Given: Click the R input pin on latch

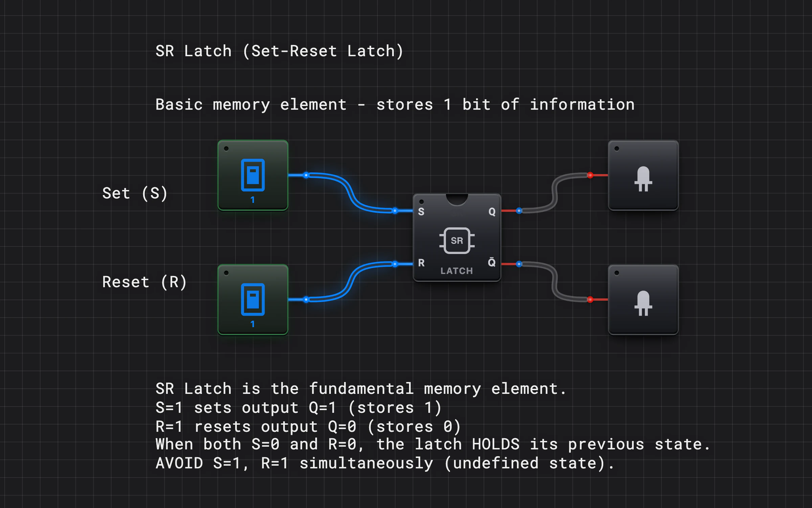Looking at the screenshot, I should (395, 264).
